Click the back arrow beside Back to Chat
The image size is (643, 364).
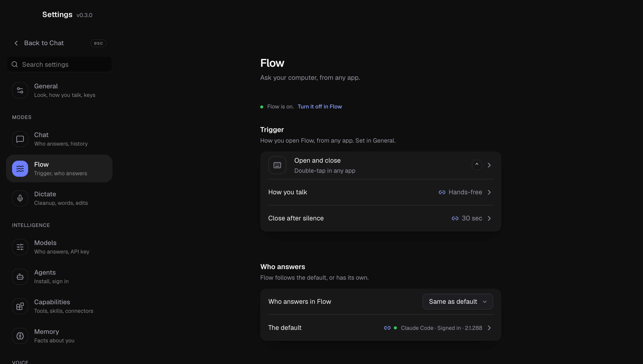(16, 43)
